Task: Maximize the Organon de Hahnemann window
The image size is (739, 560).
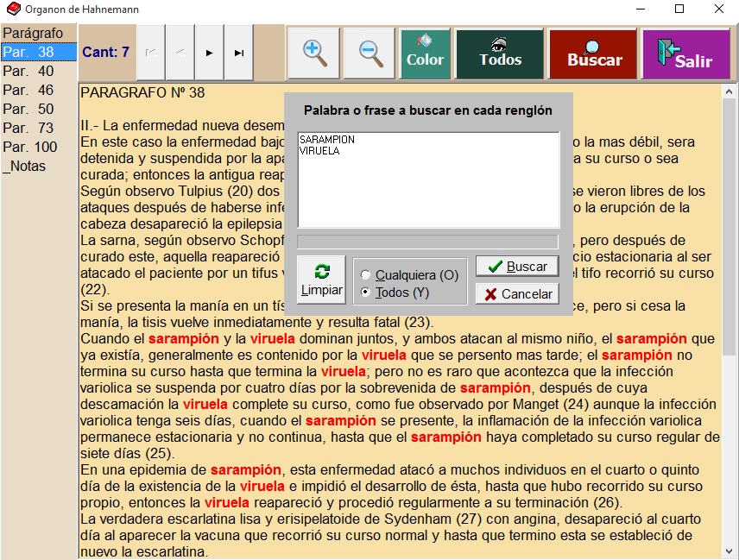Action: tap(679, 9)
